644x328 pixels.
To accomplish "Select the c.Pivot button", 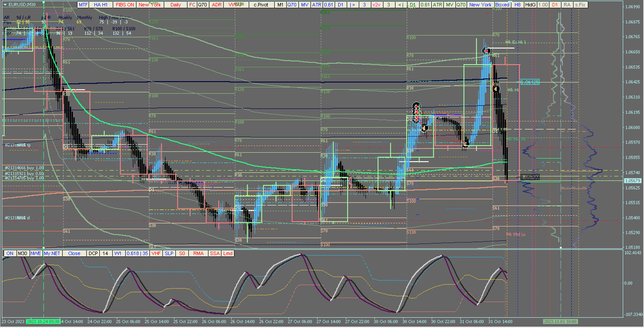I will click(261, 5).
